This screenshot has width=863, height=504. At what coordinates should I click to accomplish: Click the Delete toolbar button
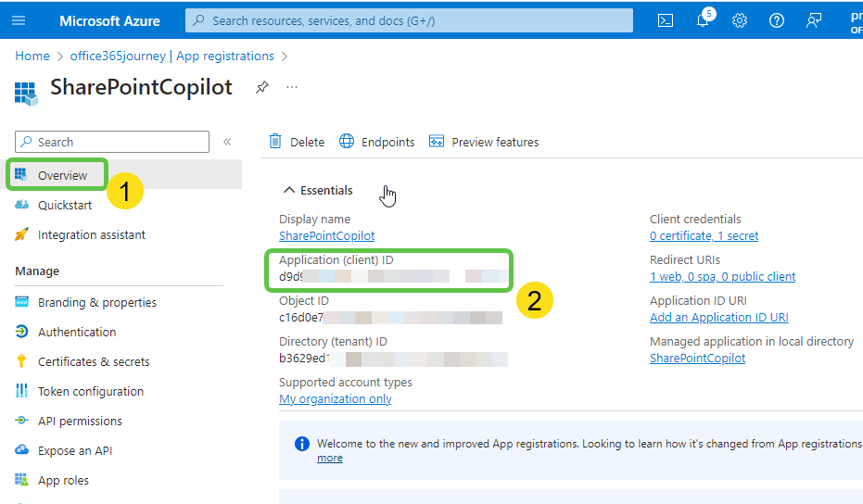[x=297, y=142]
